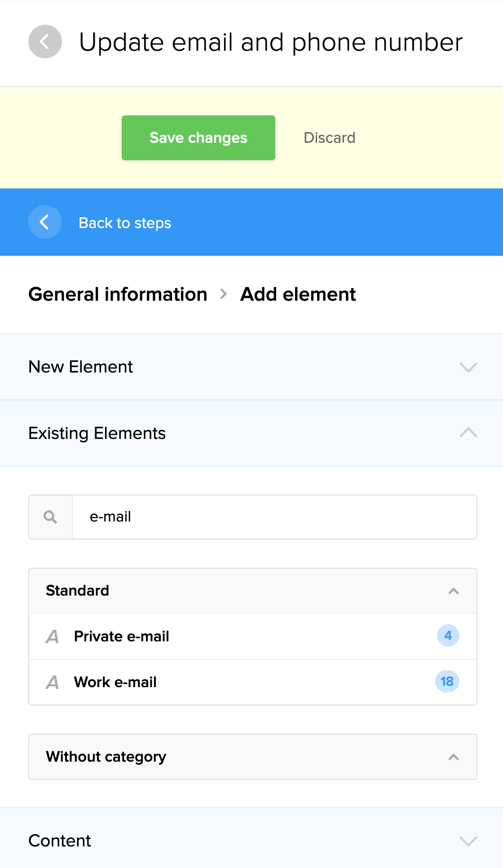Image resolution: width=503 pixels, height=868 pixels.
Task: Go to General information breadcrumb
Action: tap(118, 294)
